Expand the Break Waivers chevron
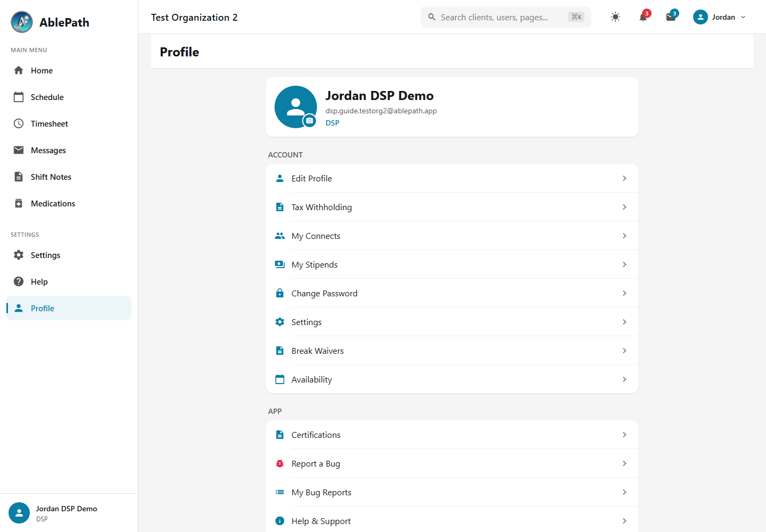 point(625,351)
